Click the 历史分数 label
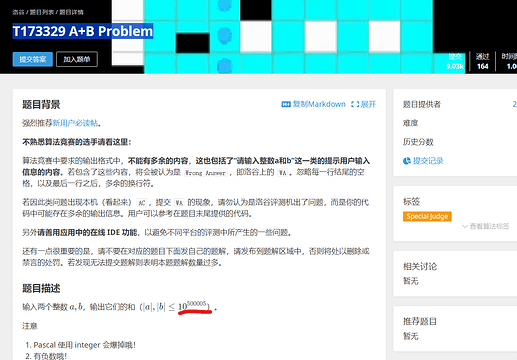 [x=418, y=142]
